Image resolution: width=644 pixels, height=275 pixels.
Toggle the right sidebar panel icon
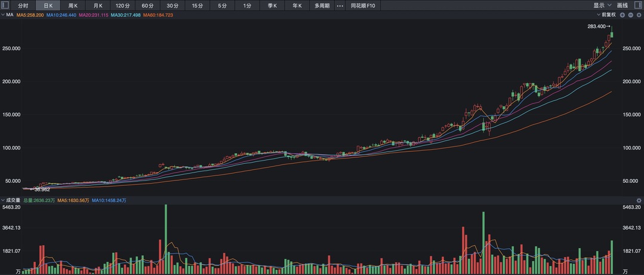(638, 5)
